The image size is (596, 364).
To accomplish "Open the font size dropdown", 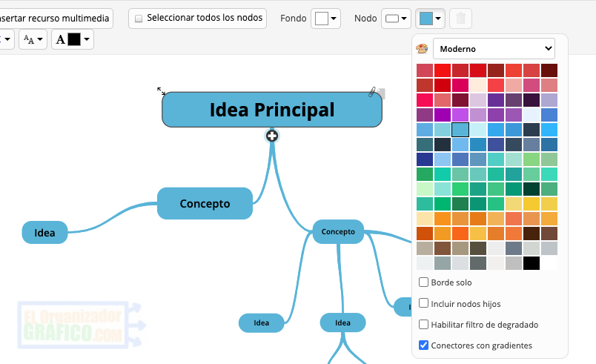I will [x=33, y=39].
